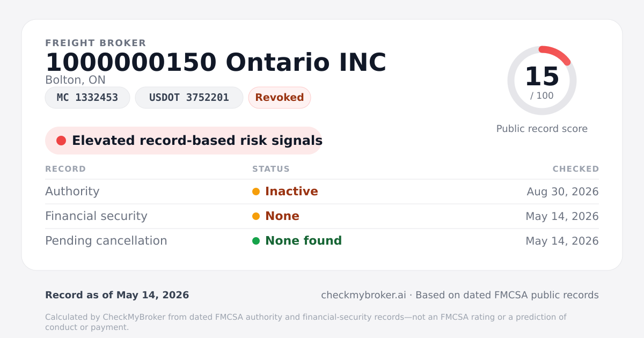Click the red risk signal dot
The image size is (644, 338).
coord(61,141)
